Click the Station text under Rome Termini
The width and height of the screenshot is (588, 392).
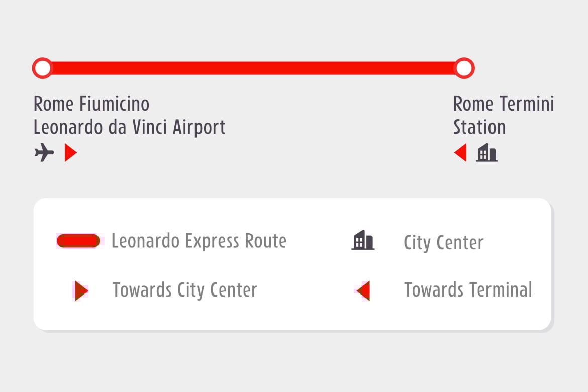[x=479, y=127]
